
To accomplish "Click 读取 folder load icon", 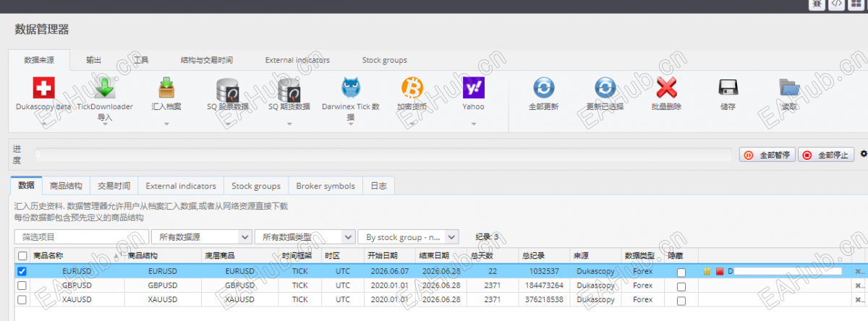I will pos(789,88).
